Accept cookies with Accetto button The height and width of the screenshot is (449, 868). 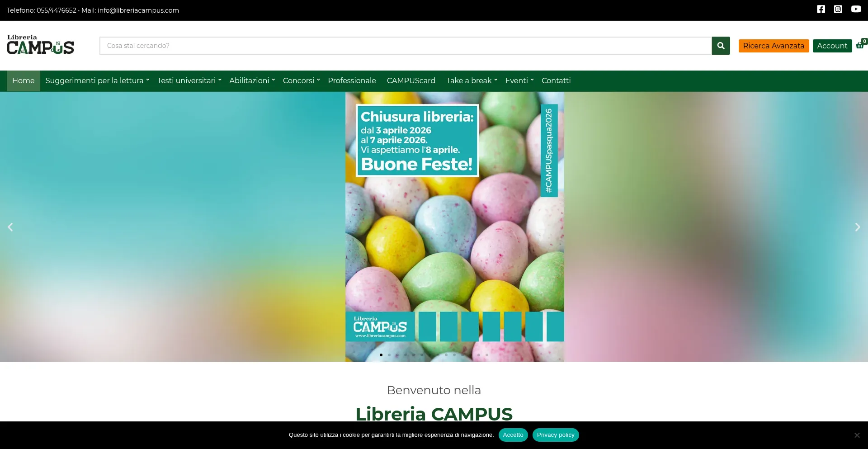(x=513, y=435)
